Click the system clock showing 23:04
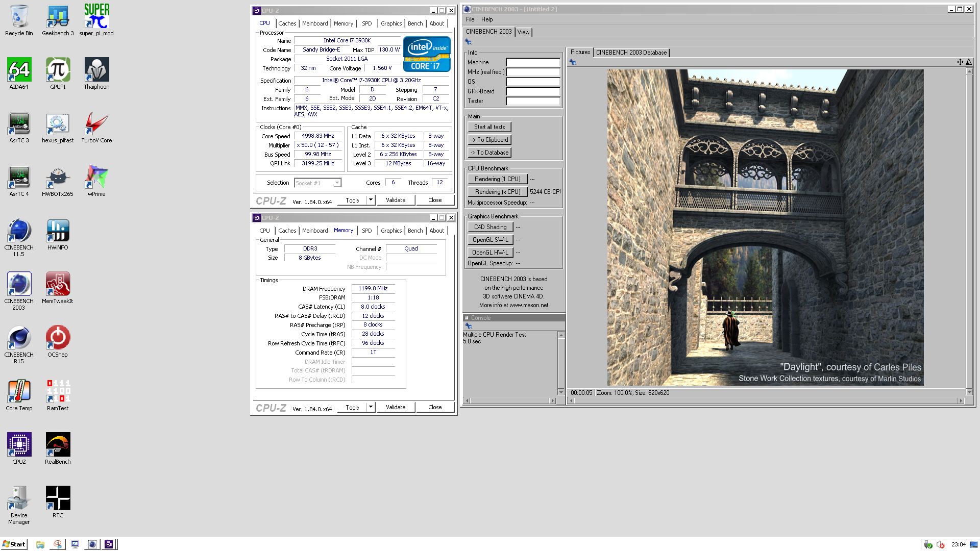 click(x=959, y=545)
